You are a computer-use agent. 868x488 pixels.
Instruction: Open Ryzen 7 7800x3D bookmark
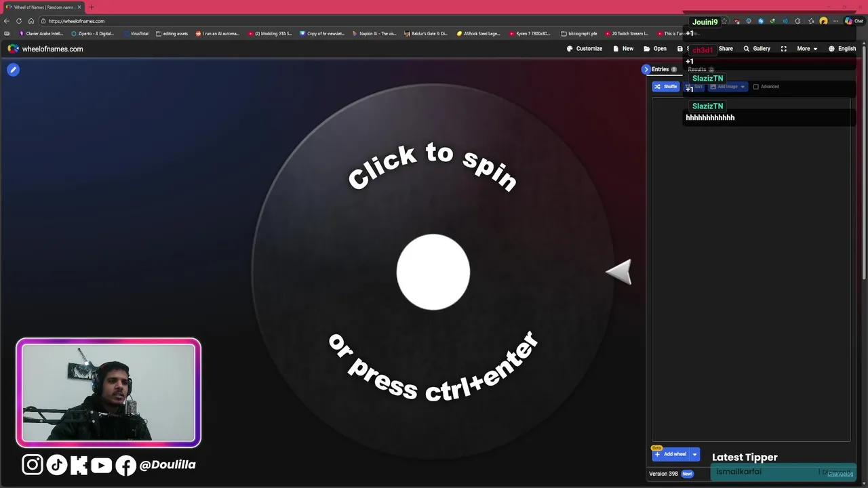(530, 33)
